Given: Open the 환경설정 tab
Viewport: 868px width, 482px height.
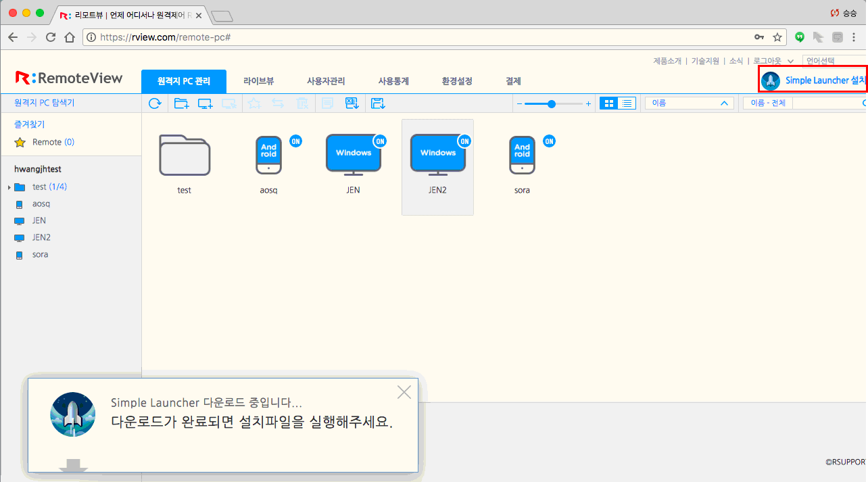Looking at the screenshot, I should pos(457,81).
